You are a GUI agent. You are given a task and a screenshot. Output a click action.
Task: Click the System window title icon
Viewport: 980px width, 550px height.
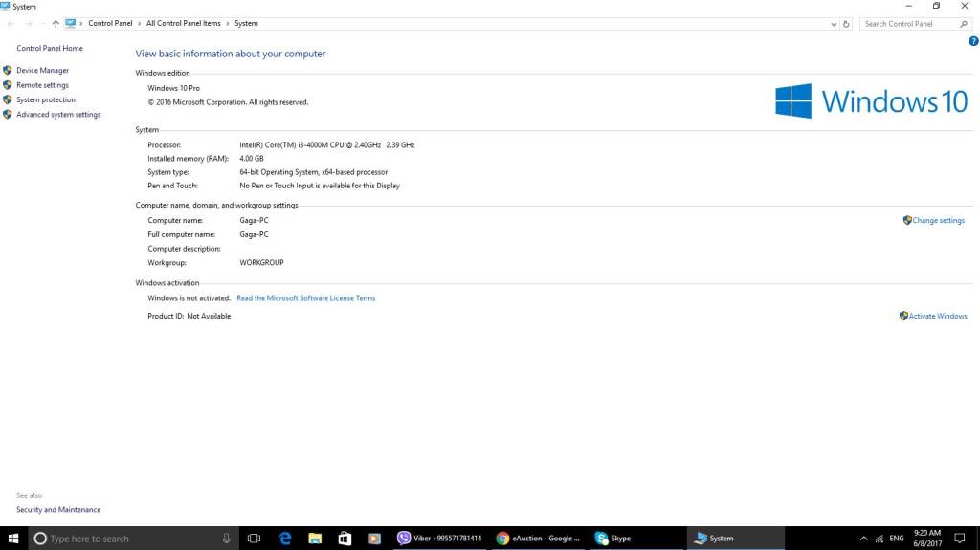[5, 7]
